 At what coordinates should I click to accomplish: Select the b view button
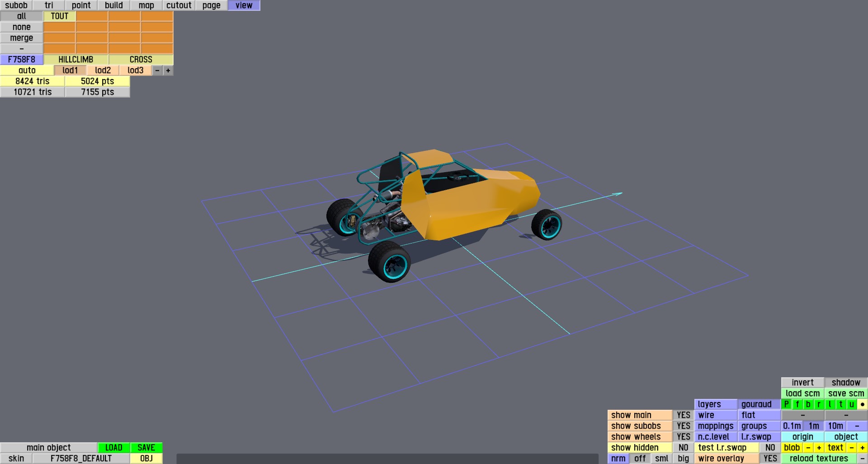coord(808,404)
